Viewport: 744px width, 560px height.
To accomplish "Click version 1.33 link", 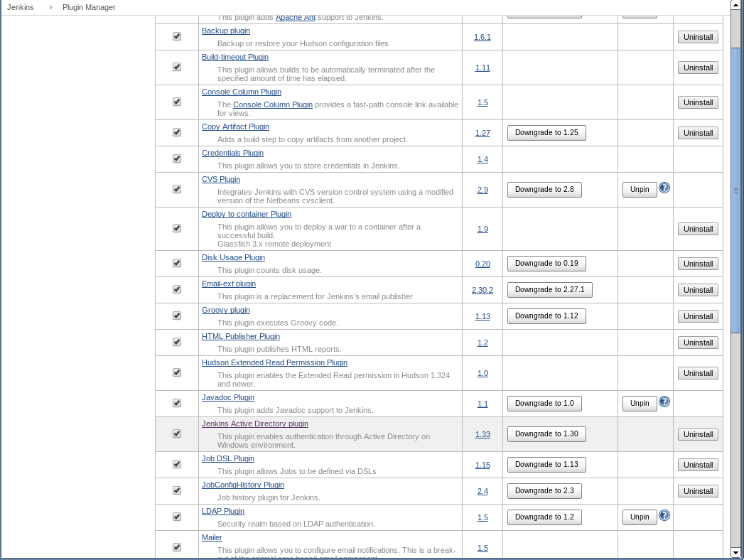I will [482, 434].
